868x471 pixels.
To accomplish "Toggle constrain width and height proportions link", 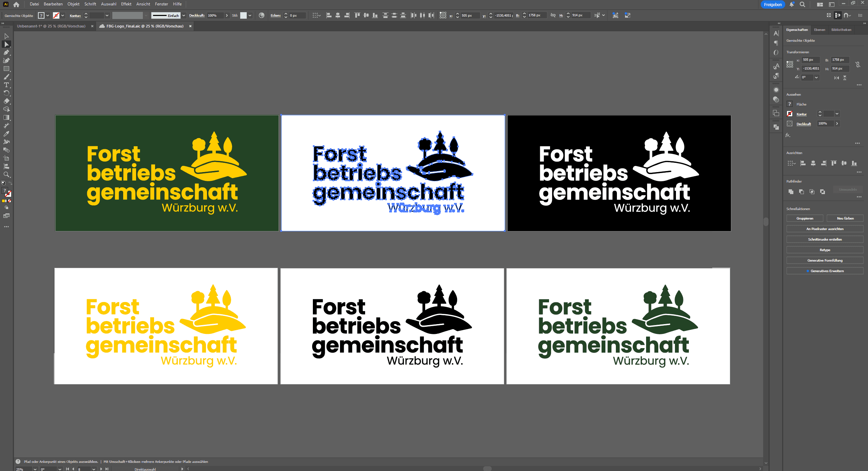I will point(857,64).
